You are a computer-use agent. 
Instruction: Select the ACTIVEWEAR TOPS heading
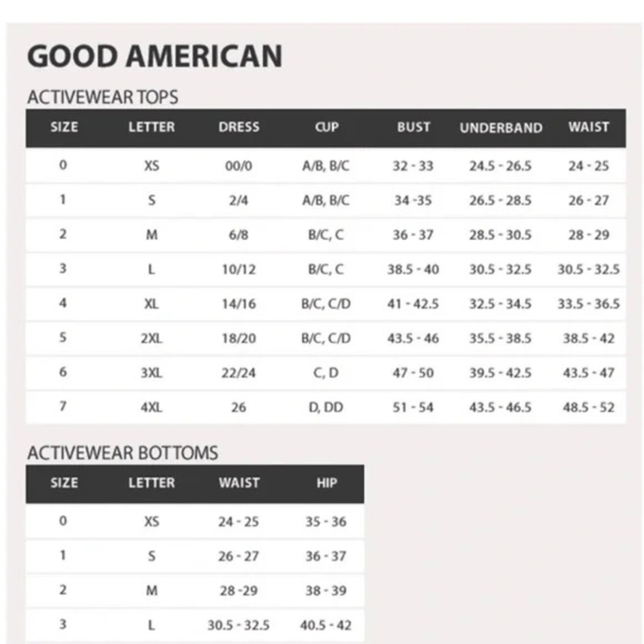pos(103,97)
